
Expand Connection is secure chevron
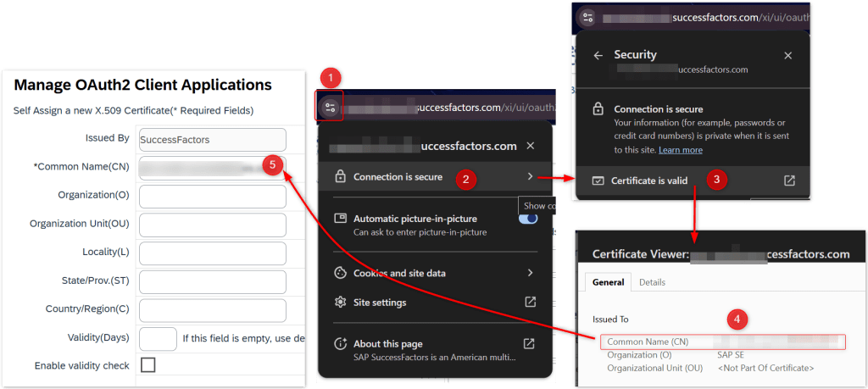[x=530, y=177]
